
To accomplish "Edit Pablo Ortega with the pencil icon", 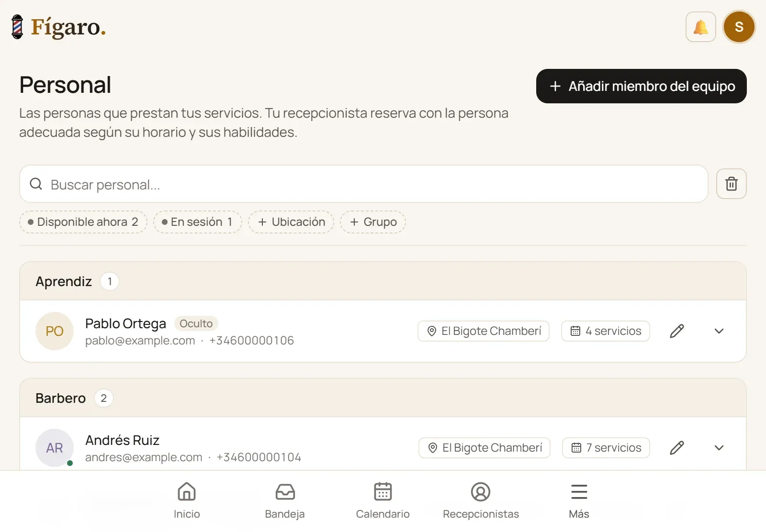I will (x=676, y=331).
